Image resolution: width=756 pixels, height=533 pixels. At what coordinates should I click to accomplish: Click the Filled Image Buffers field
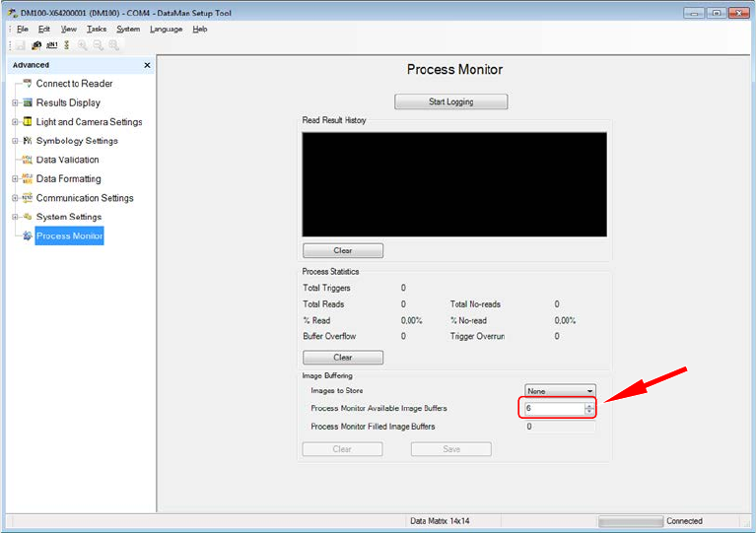[560, 427]
